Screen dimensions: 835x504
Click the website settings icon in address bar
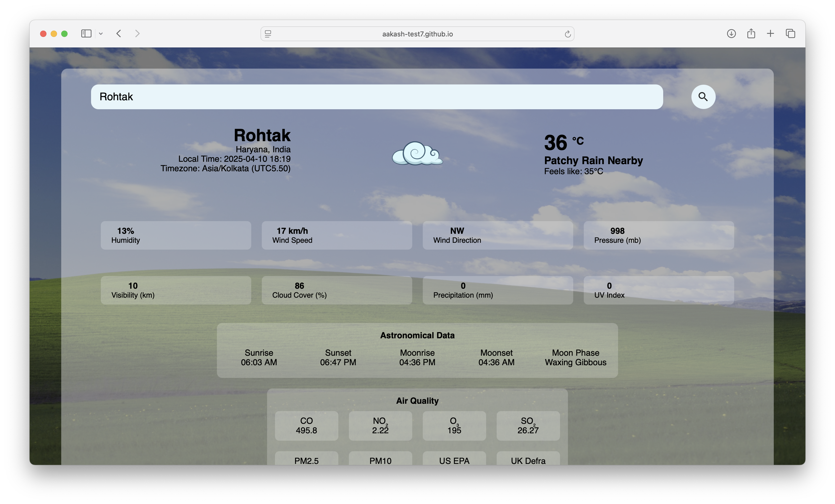pyautogui.click(x=268, y=34)
